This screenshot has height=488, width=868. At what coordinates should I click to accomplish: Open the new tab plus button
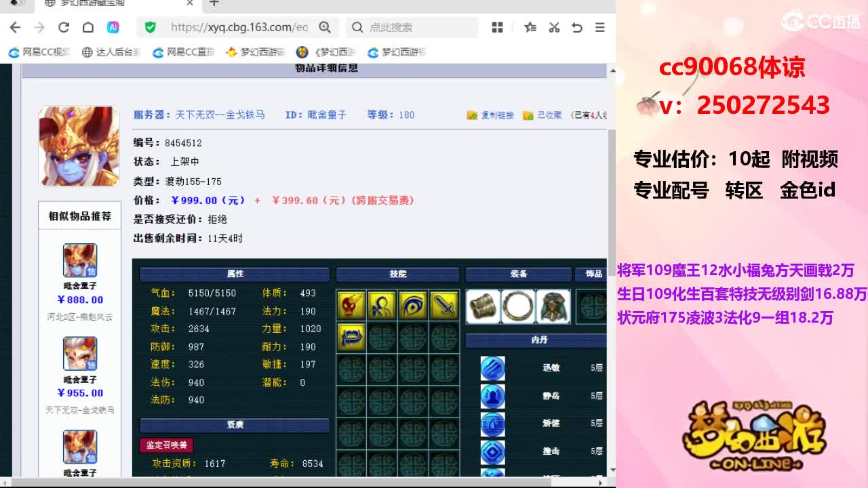pyautogui.click(x=214, y=3)
